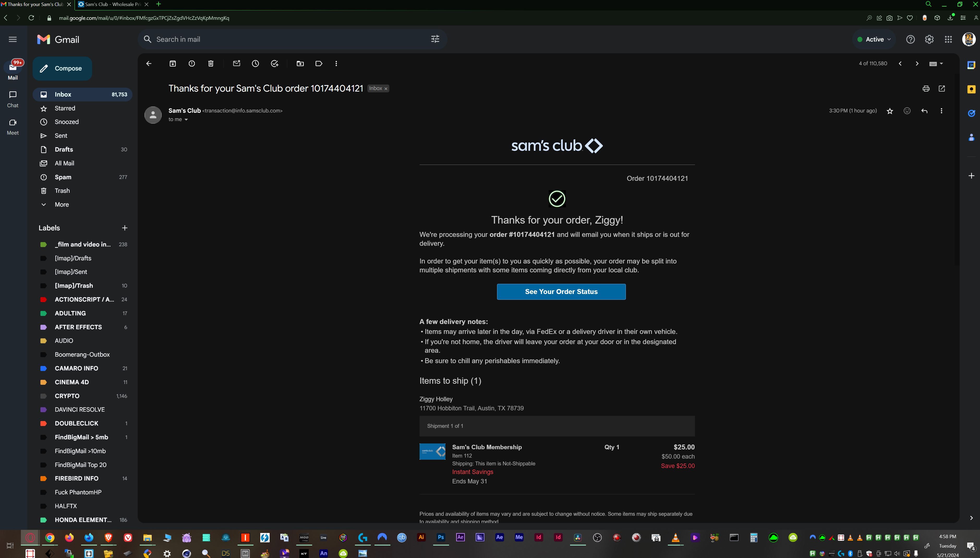Screen dimensions: 980x558
Task: Open Gmail Support help icon
Action: 911,39
